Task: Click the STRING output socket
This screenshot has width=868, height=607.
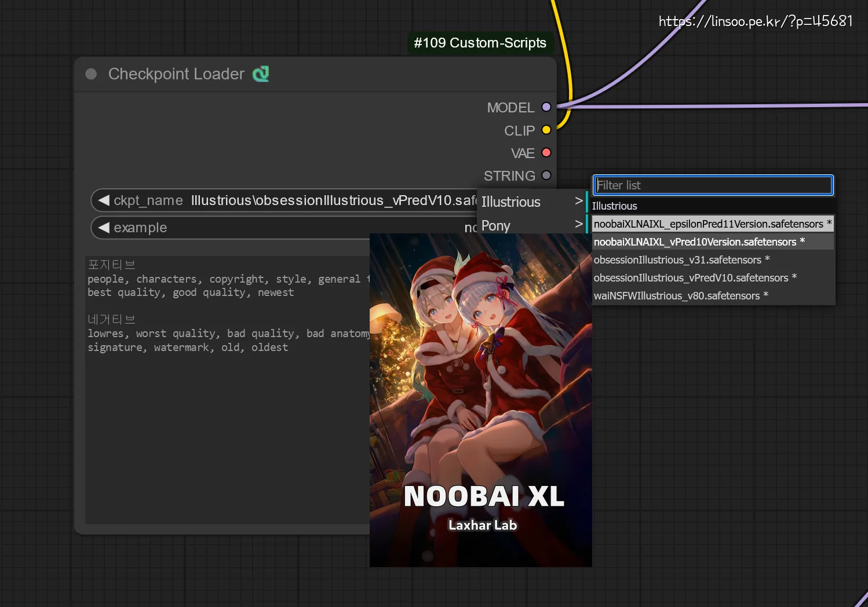Action: tap(546, 175)
